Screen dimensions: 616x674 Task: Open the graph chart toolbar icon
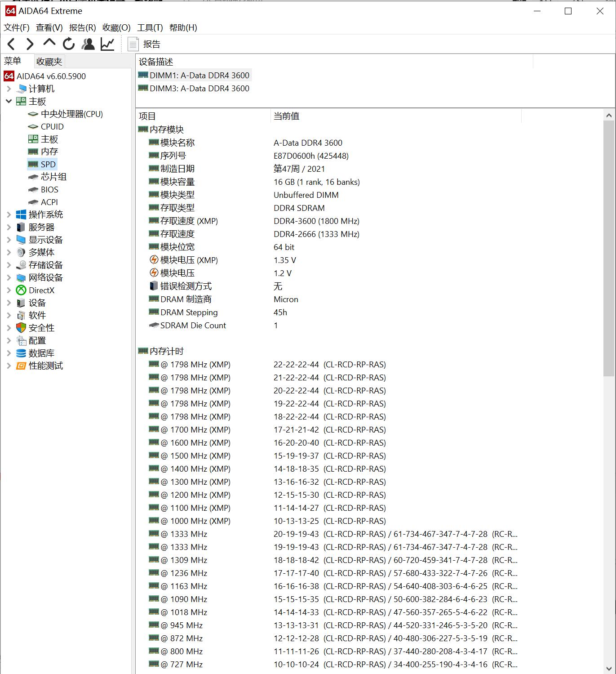click(x=107, y=44)
